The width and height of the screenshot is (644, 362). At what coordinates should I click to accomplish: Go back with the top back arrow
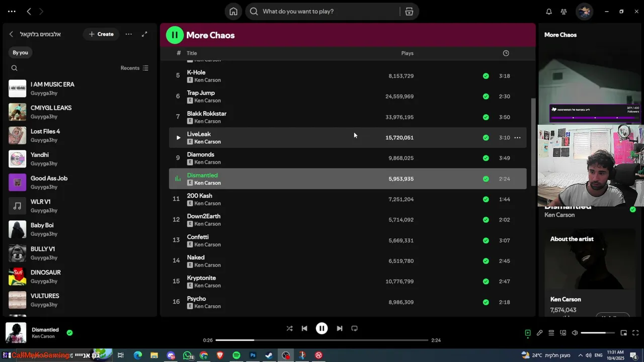[29, 11]
